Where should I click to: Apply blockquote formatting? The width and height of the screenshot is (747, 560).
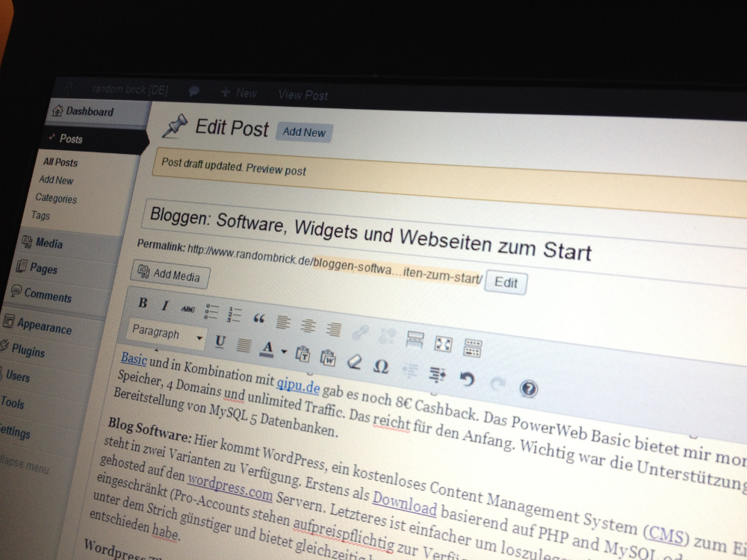tap(258, 318)
